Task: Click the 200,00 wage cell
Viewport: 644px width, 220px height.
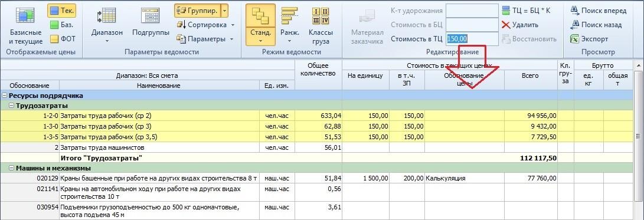Action: (x=407, y=179)
